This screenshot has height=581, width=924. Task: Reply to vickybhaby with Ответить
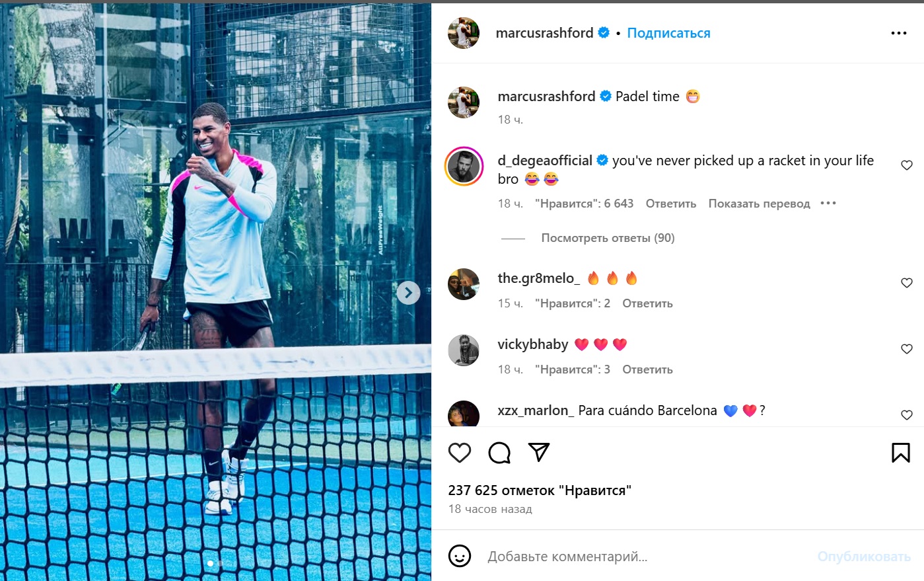coord(647,369)
